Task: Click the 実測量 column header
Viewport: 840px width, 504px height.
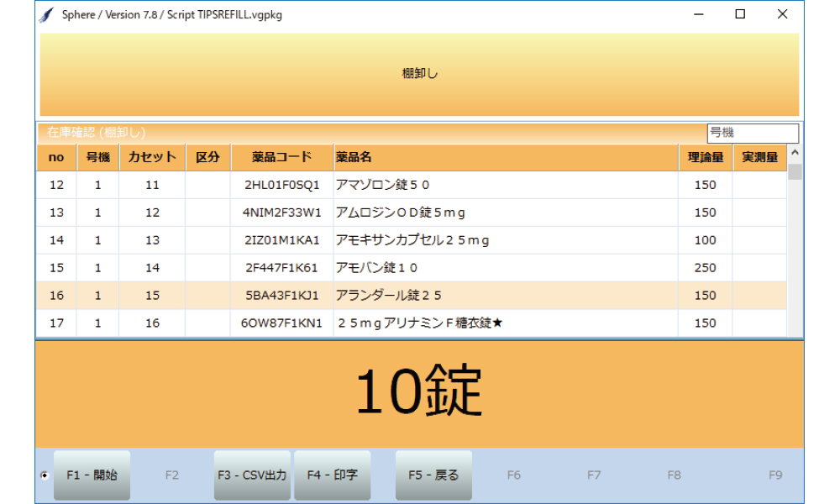Action: click(x=759, y=157)
